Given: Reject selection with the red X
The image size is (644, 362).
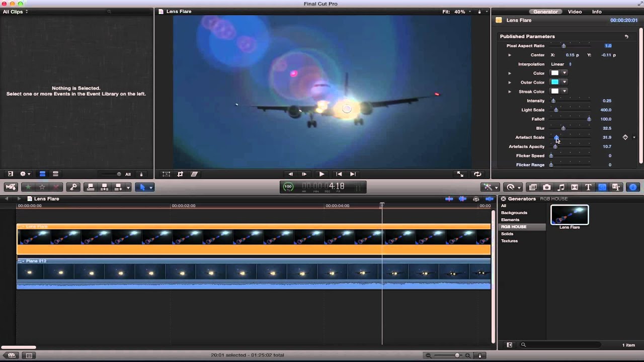Looking at the screenshot, I should click(56, 187).
